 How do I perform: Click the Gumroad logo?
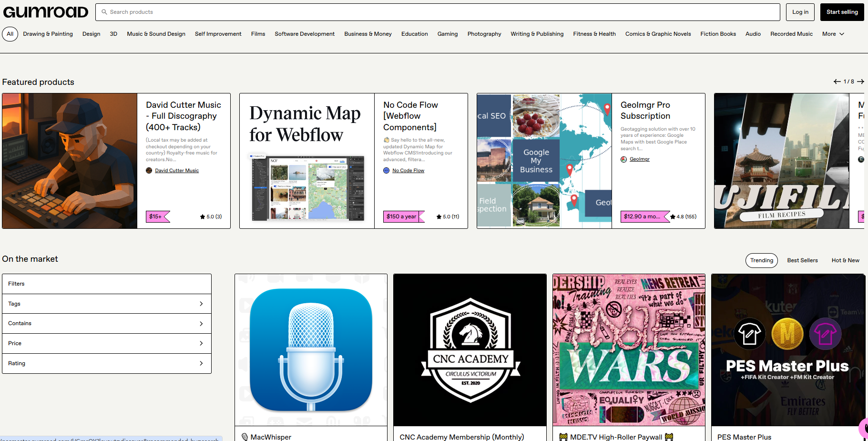46,12
